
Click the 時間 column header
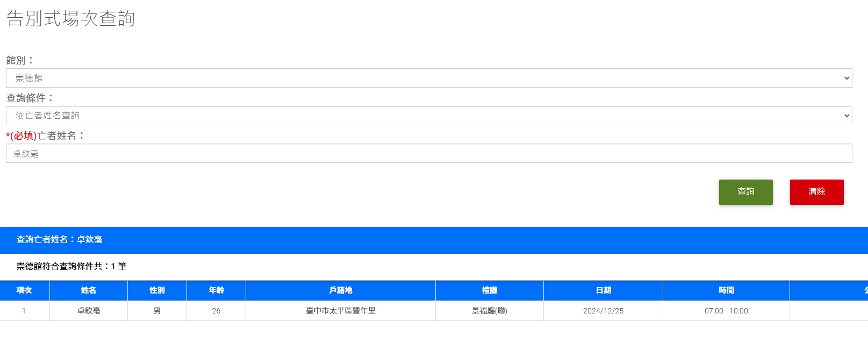(x=726, y=290)
